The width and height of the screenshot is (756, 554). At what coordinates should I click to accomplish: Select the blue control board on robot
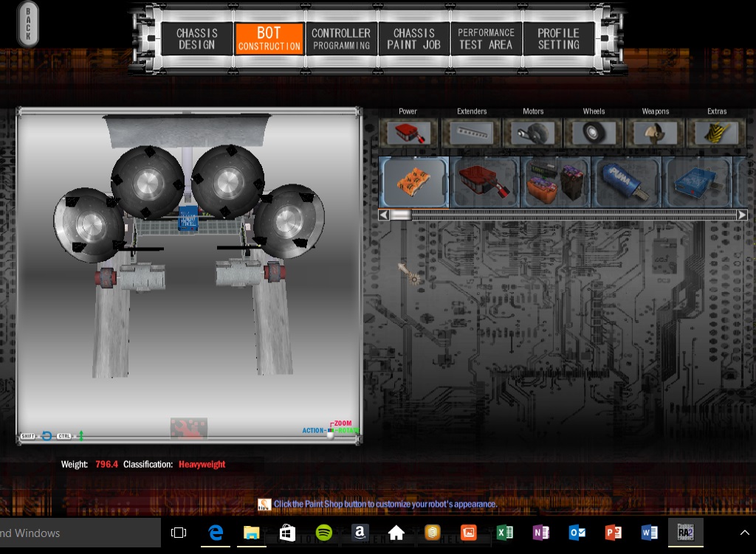point(188,218)
